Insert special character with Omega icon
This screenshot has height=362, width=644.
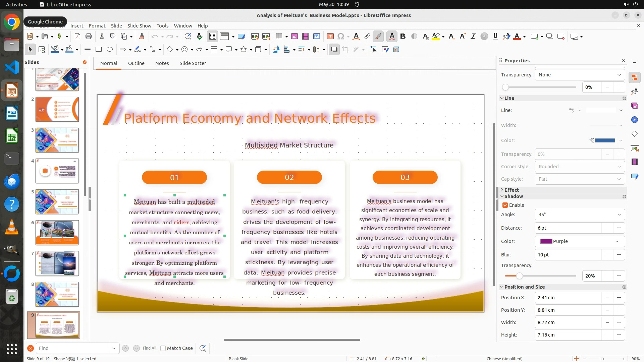pyautogui.click(x=341, y=37)
